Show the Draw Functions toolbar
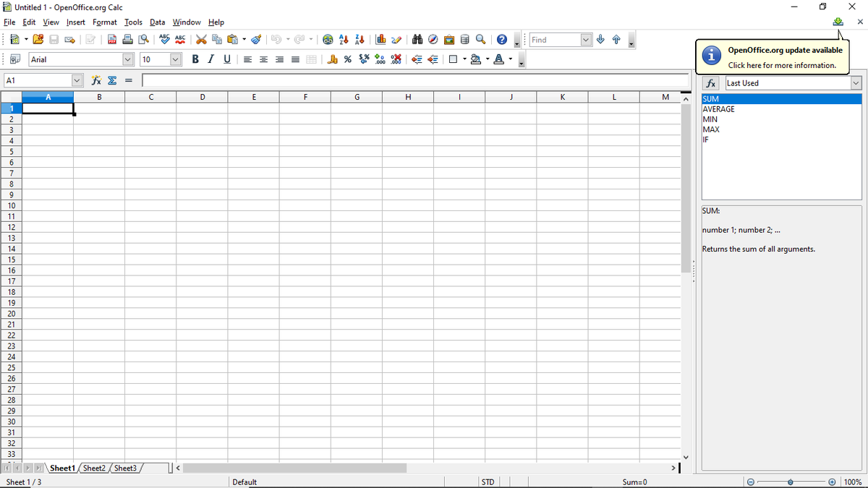 tap(396, 40)
